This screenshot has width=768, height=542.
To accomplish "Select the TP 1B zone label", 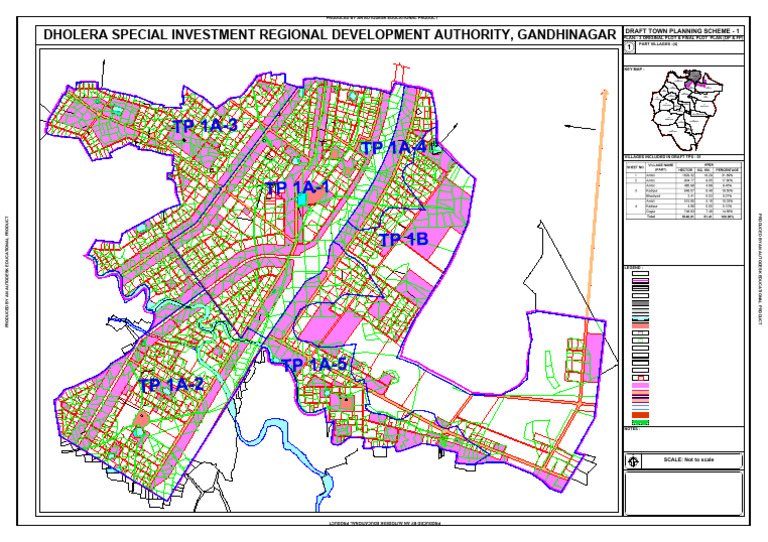I will click(404, 239).
